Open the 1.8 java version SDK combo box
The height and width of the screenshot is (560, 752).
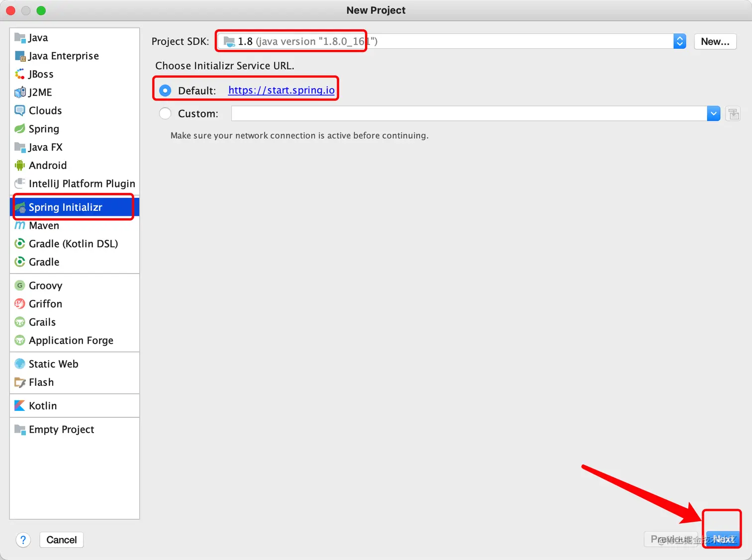coord(452,41)
